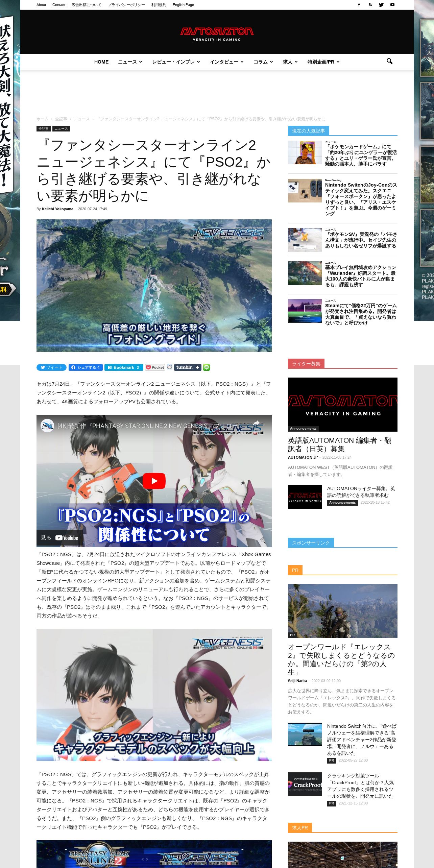The width and height of the screenshot is (434, 868).
Task: Click the ライター募集 section header
Action: coord(306,364)
